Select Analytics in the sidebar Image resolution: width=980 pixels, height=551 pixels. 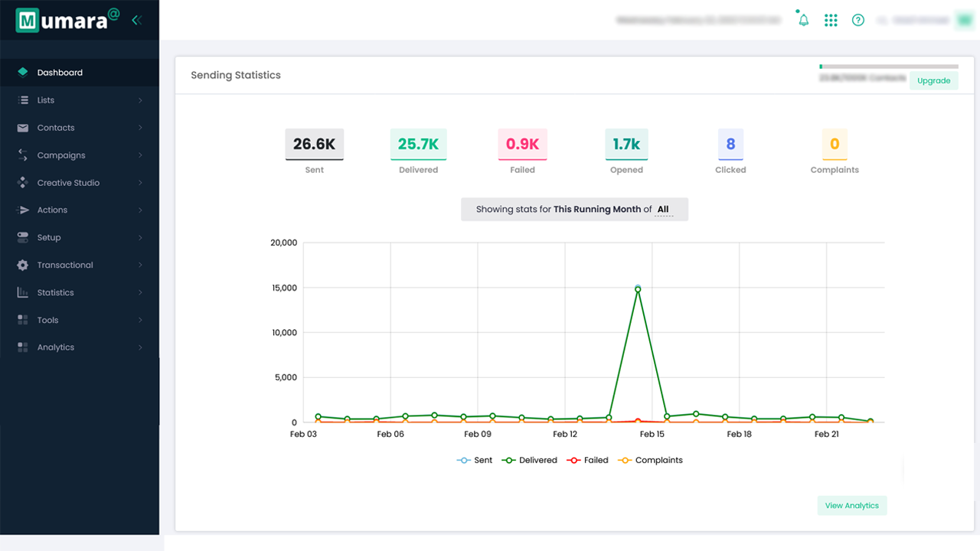pyautogui.click(x=56, y=347)
